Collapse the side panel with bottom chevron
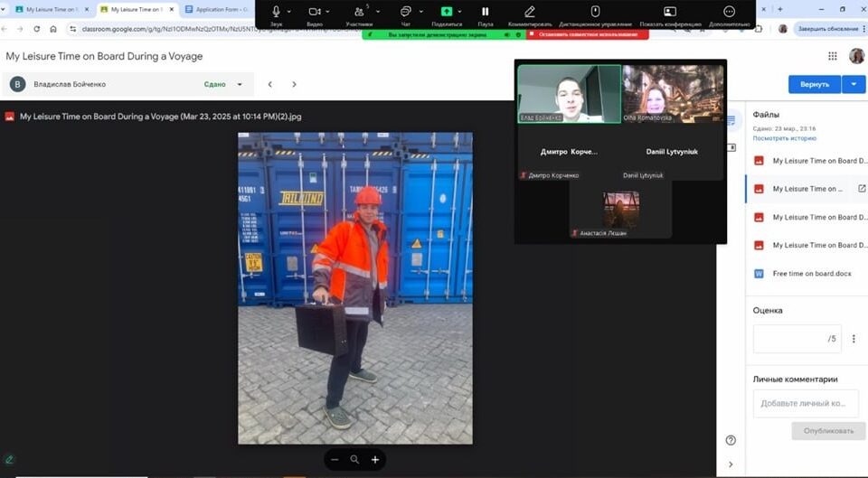Screen dimensions: 868x478 (731, 464)
